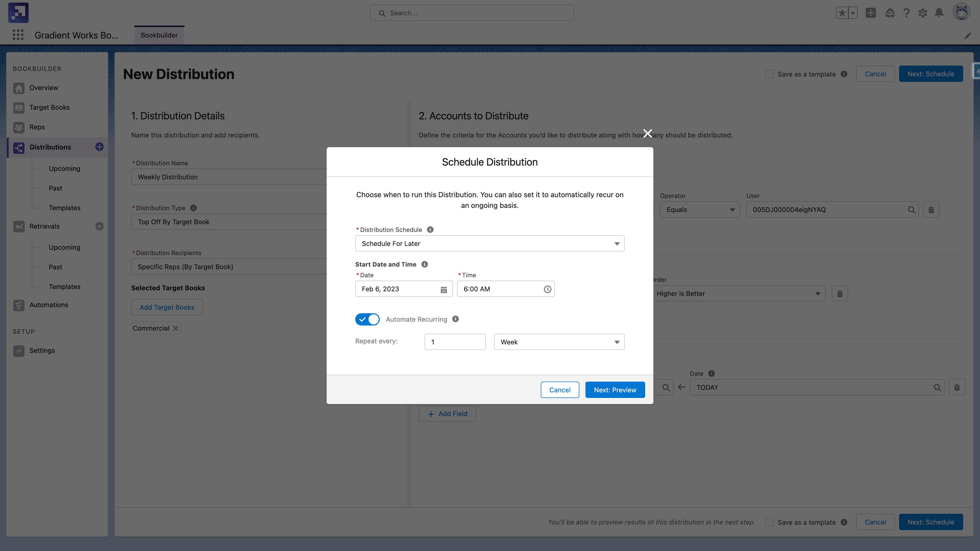Screen dimensions: 980x551
Task: Switch to the Bookbuilder tab
Action: click(x=159, y=35)
